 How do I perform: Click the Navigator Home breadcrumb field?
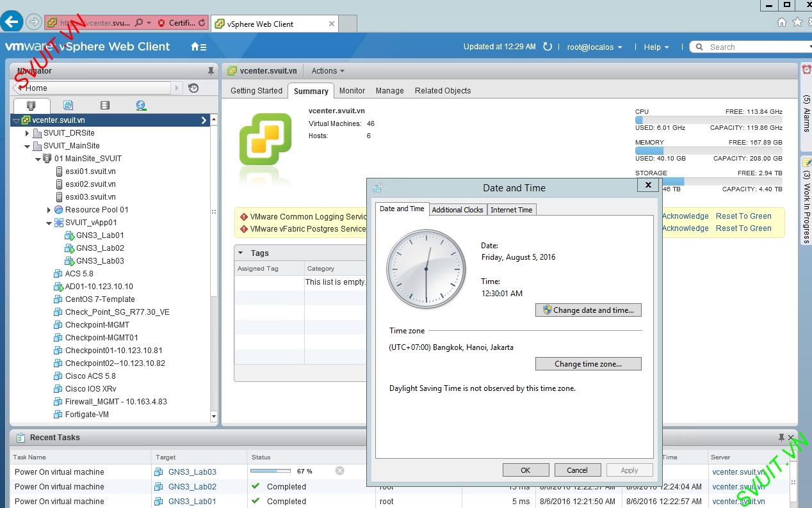(97, 88)
